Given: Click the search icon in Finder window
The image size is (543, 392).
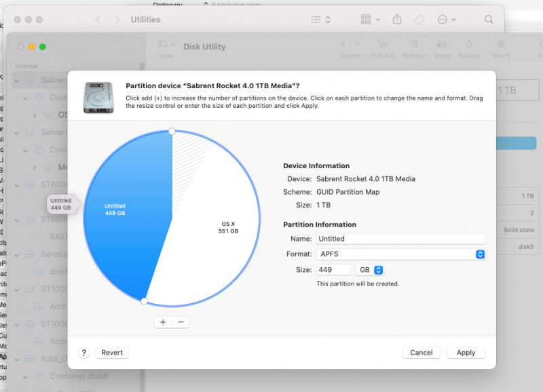Looking at the screenshot, I should click(489, 20).
